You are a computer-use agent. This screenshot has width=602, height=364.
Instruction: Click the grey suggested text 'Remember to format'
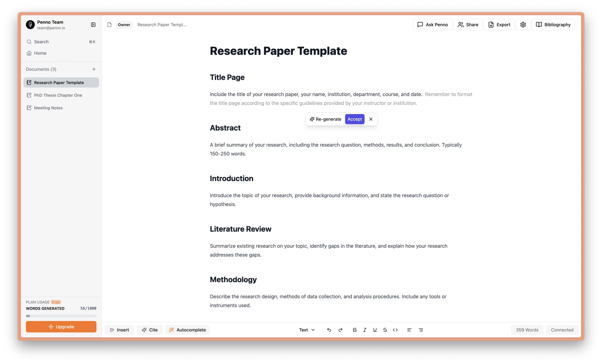click(448, 94)
